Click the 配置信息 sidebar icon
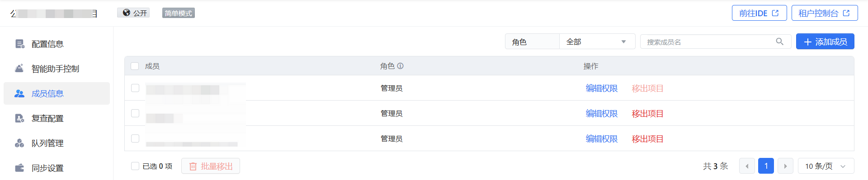Viewport: 868px width, 180px height. [19, 44]
